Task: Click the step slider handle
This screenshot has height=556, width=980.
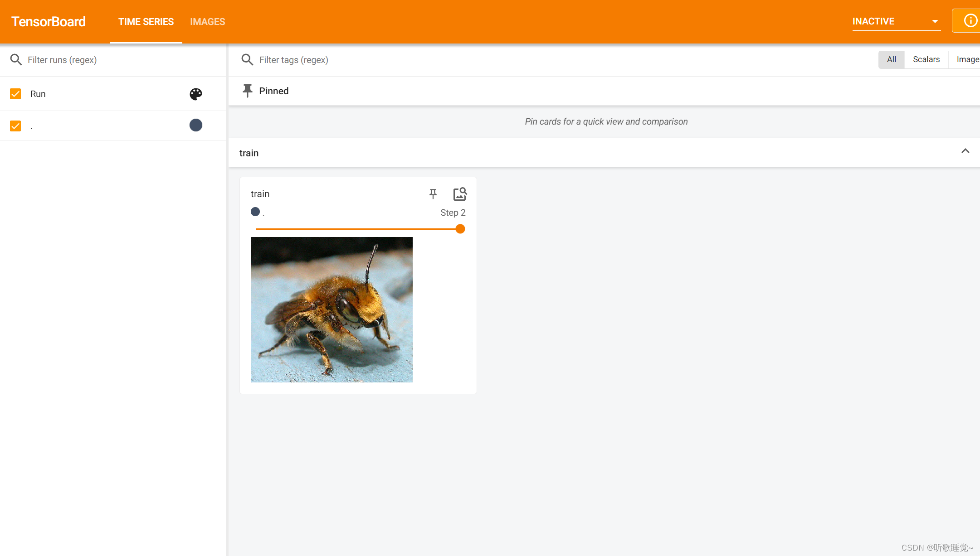Action: point(460,229)
